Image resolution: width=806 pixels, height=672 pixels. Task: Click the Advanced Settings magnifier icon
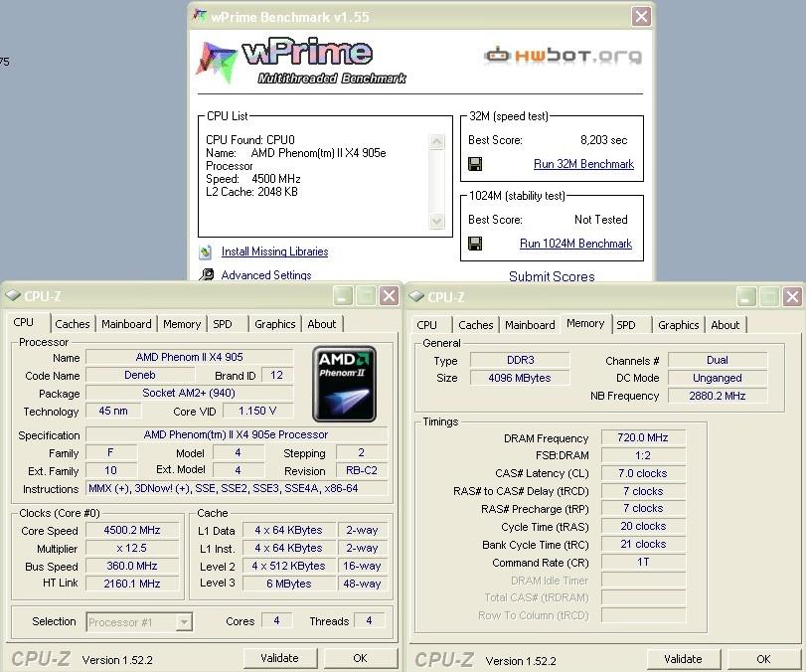tap(207, 274)
